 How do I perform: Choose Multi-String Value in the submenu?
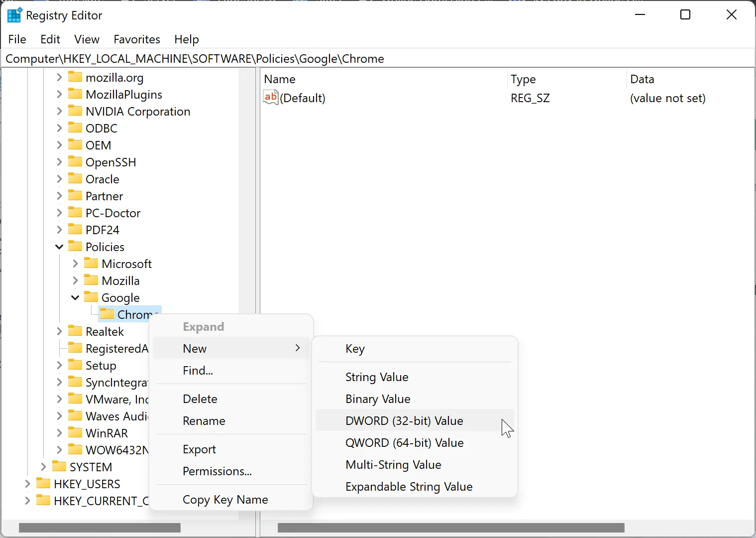[x=393, y=465]
